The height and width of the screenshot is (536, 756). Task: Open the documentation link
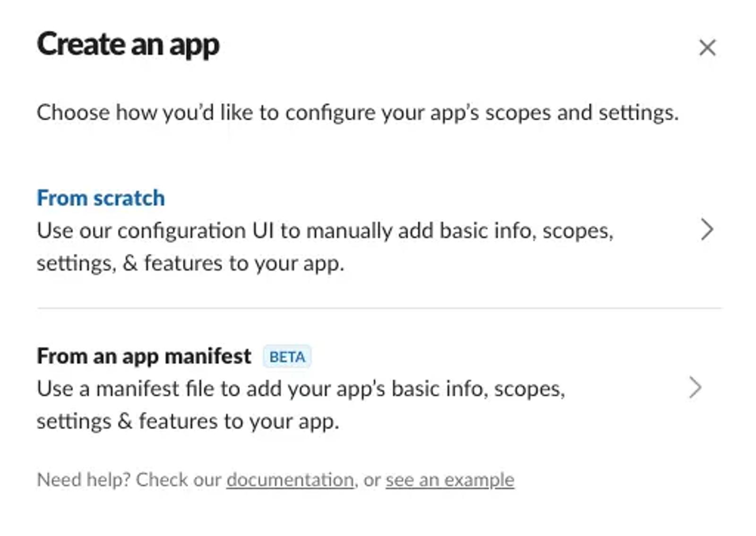[x=290, y=480]
